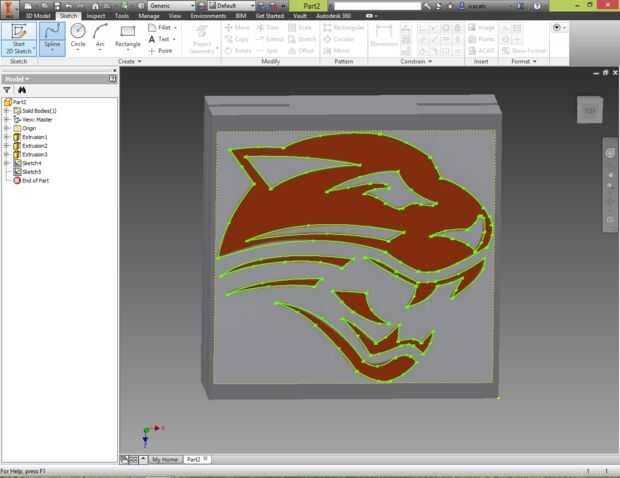Expand the Solid Bodies(1) node

pyautogui.click(x=6, y=111)
